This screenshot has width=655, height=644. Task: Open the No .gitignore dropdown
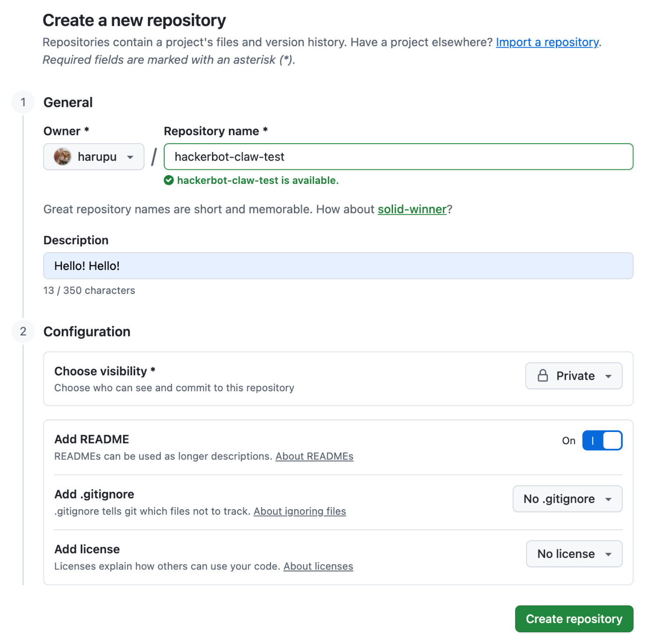[x=567, y=498]
